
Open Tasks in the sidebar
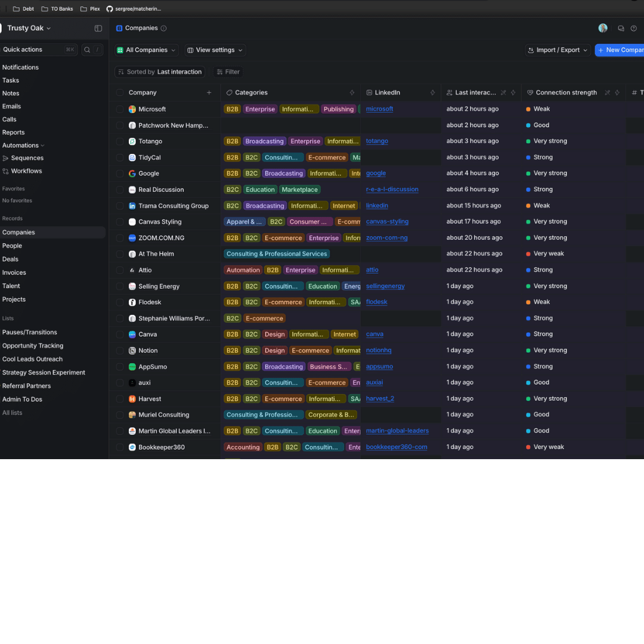tap(11, 80)
